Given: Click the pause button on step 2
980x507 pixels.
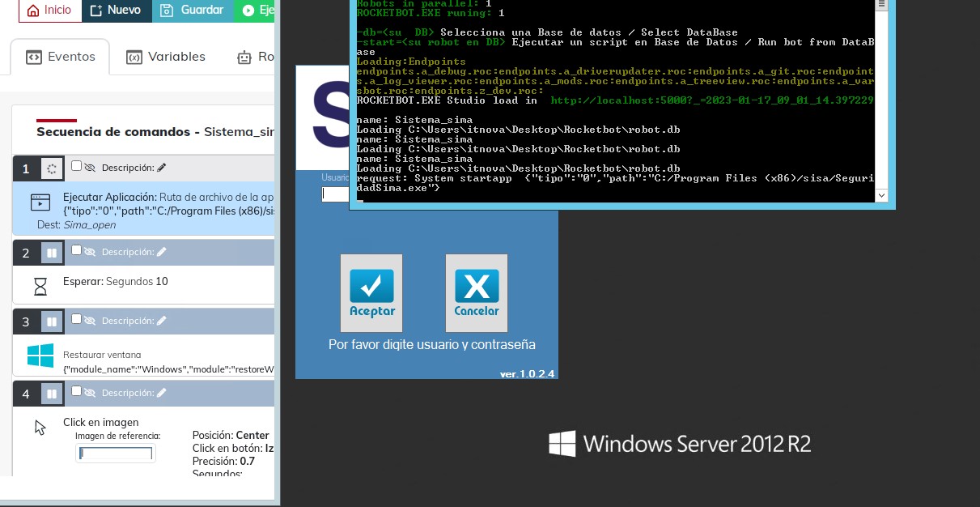Looking at the screenshot, I should pos(52,253).
